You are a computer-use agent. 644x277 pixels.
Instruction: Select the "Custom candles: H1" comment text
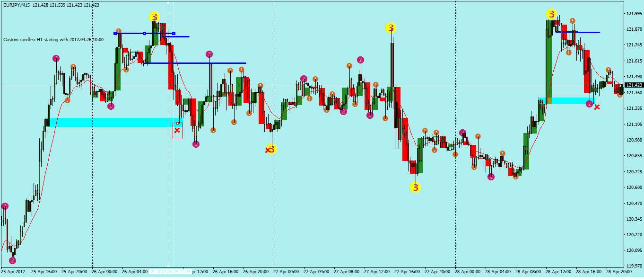[53, 39]
